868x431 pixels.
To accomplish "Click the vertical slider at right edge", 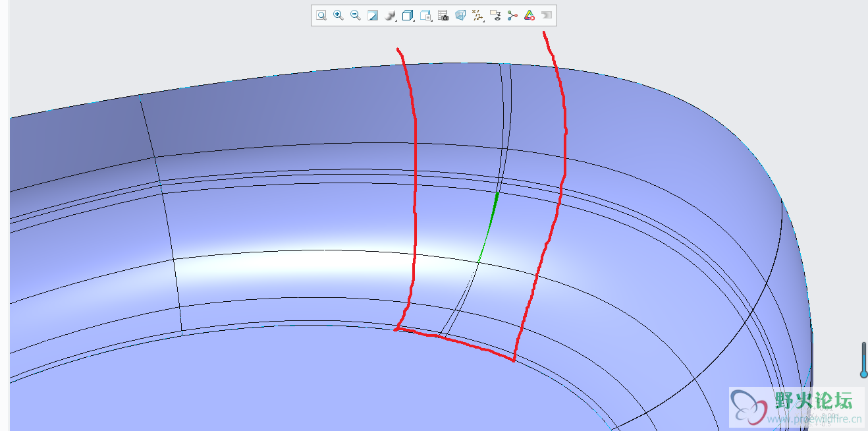I will (864, 360).
